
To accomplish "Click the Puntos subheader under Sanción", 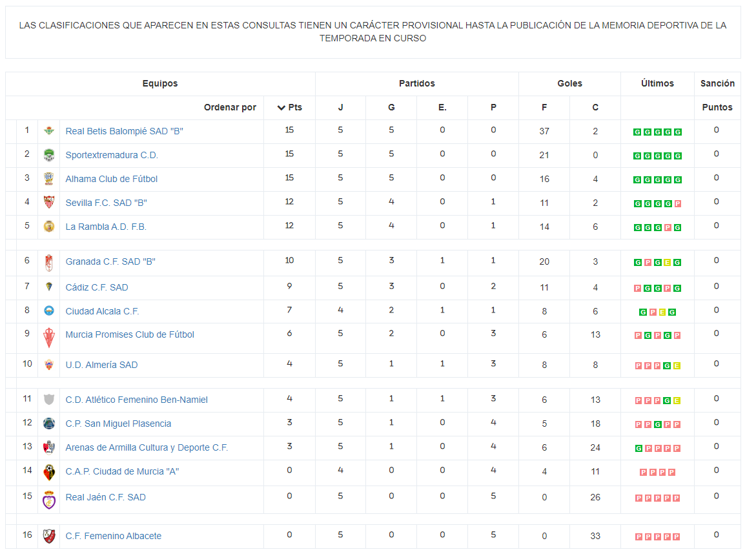I will (x=717, y=108).
